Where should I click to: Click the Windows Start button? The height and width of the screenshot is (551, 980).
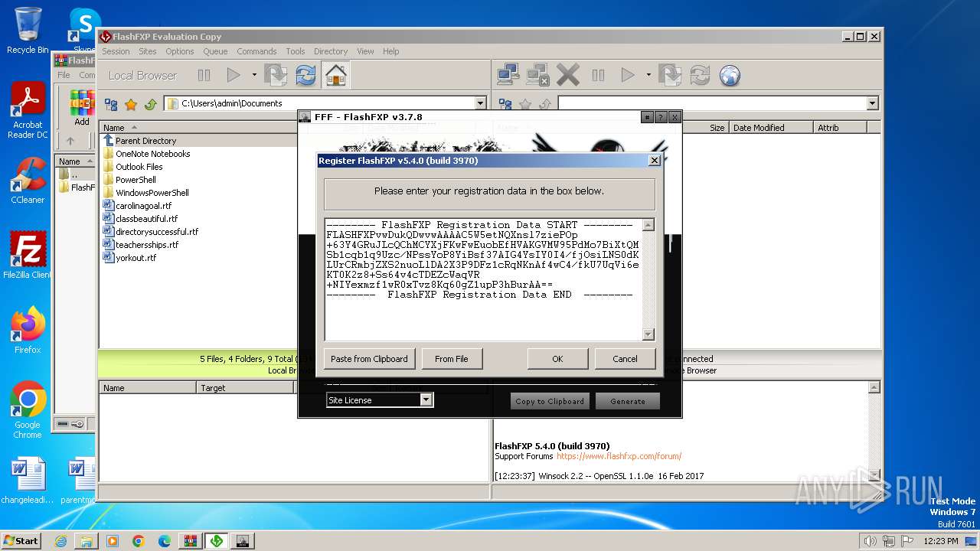pyautogui.click(x=21, y=540)
